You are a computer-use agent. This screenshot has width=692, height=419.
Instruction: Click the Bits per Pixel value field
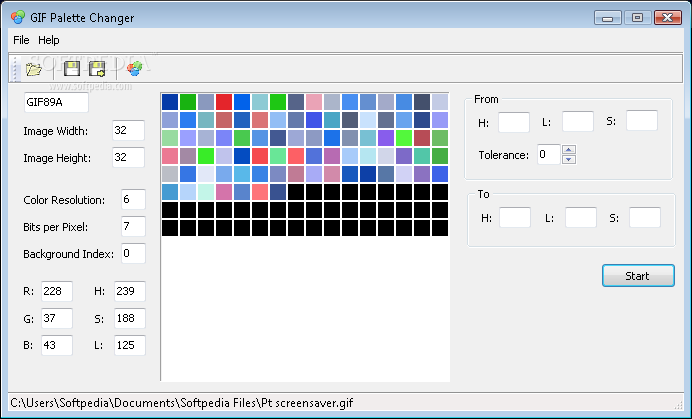[133, 226]
